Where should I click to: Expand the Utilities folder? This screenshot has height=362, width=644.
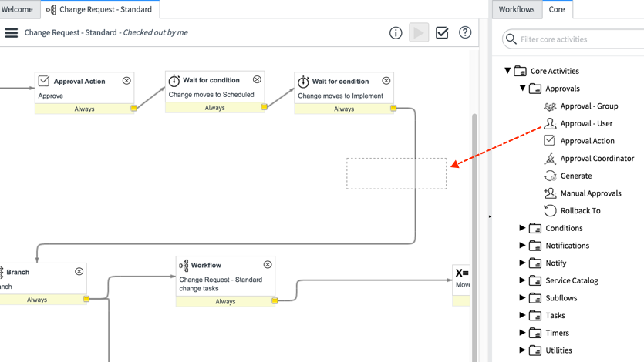pos(522,350)
